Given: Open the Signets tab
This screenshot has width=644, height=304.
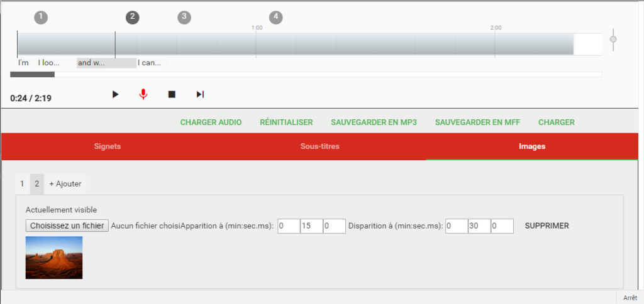Looking at the screenshot, I should tap(107, 146).
